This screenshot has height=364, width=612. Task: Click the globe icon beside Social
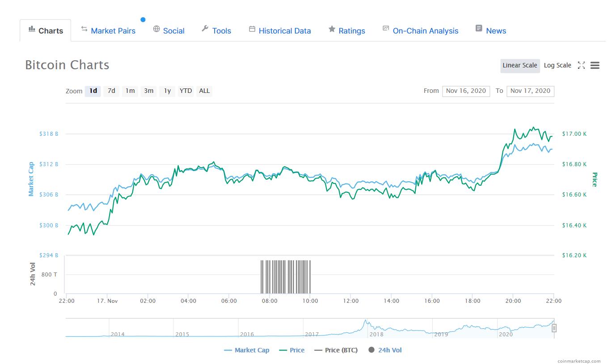pos(156,29)
